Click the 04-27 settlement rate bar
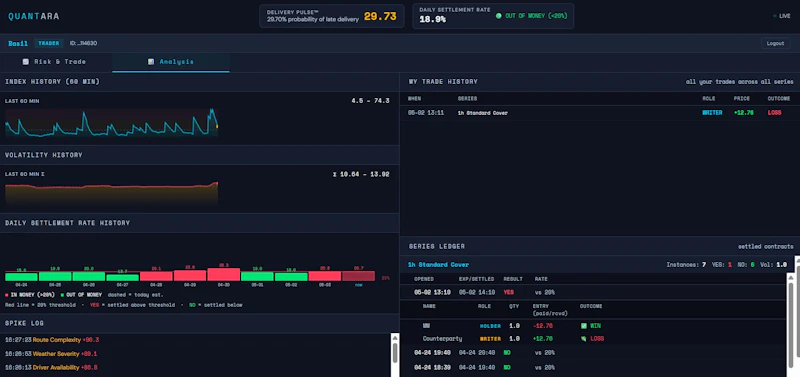The height and width of the screenshot is (377, 800). 122,278
